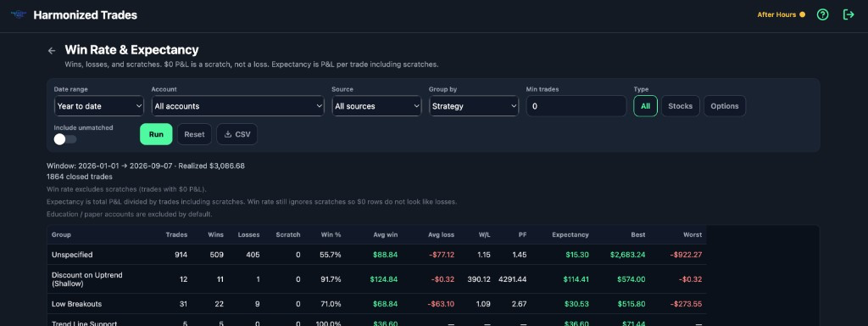Click the -$922.27 worst value
This screenshot has height=326, width=868.
[686, 255]
